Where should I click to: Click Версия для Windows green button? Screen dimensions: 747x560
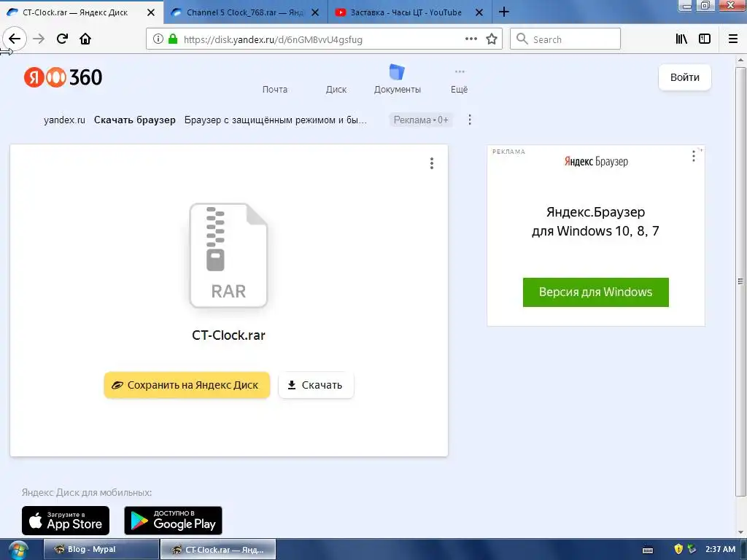595,292
